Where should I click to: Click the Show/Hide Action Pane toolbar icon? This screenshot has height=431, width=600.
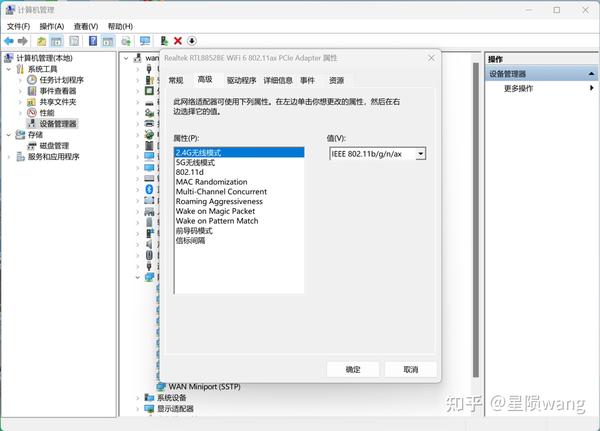point(108,41)
